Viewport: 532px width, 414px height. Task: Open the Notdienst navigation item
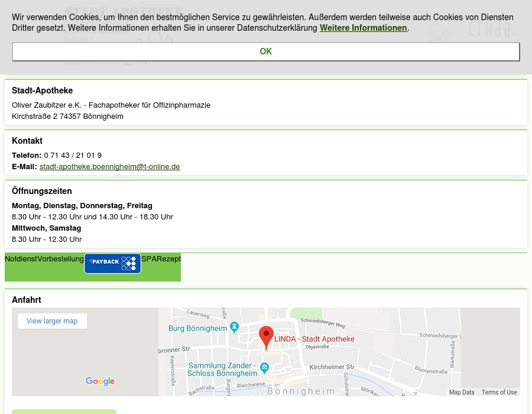pyautogui.click(x=21, y=258)
